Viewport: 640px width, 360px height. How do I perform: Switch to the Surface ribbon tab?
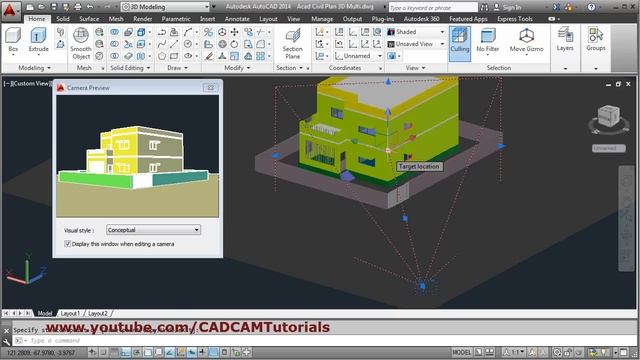coord(89,19)
